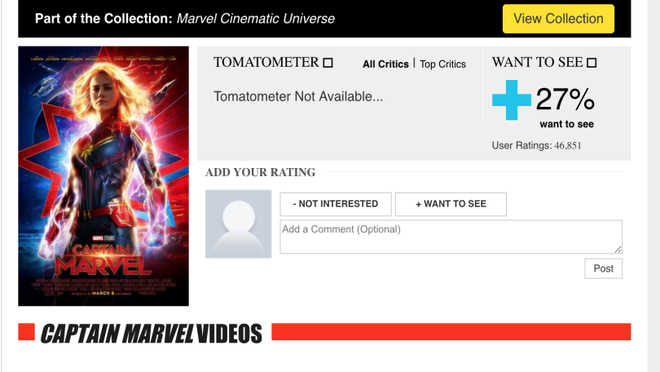This screenshot has height=372, width=660.
Task: Click the Post comment button
Action: pyautogui.click(x=603, y=268)
